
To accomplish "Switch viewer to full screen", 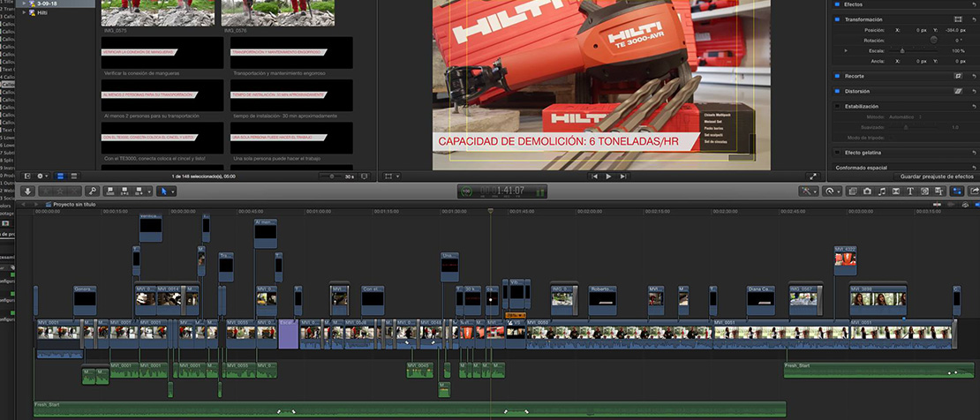I will (812, 176).
